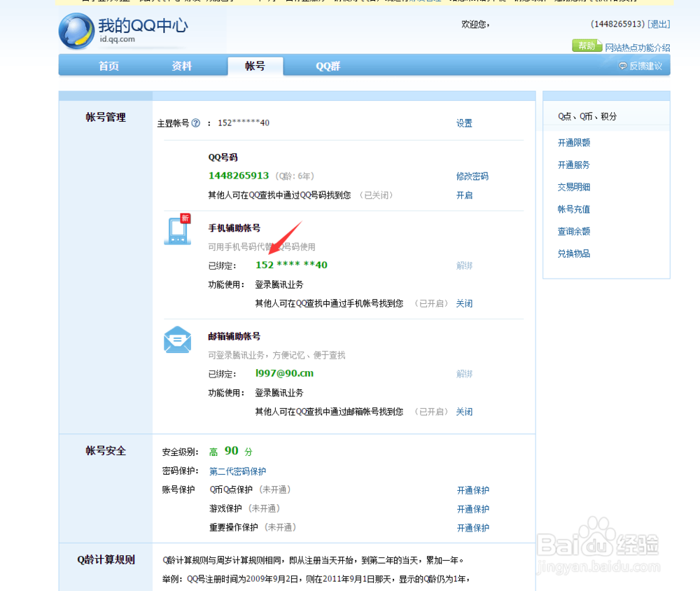Image resolution: width=700 pixels, height=591 pixels.
Task: Click 开通保护 for 重要操作保护
Action: click(x=472, y=528)
